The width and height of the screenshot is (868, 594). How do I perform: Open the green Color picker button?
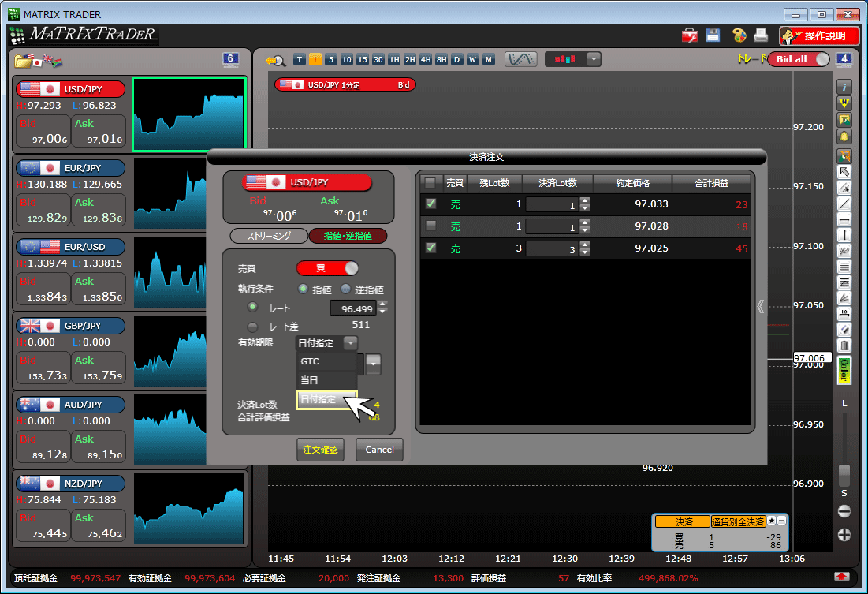(x=844, y=370)
